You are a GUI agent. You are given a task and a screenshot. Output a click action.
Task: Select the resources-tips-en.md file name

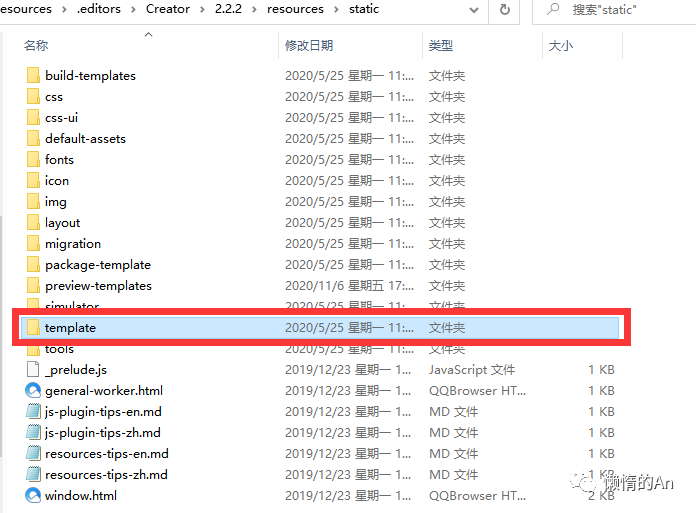[107, 454]
